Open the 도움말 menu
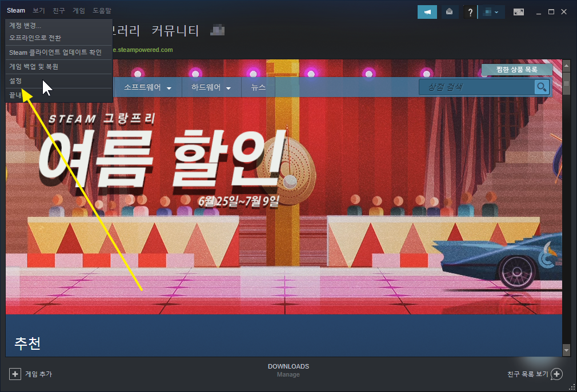Image resolution: width=577 pixels, height=392 pixels. click(x=102, y=11)
